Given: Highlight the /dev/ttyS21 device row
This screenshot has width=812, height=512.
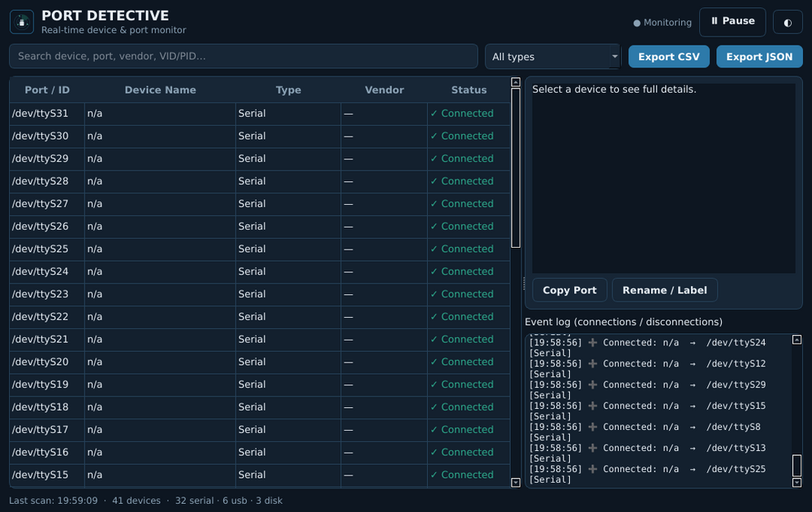Looking at the screenshot, I should tap(260, 340).
